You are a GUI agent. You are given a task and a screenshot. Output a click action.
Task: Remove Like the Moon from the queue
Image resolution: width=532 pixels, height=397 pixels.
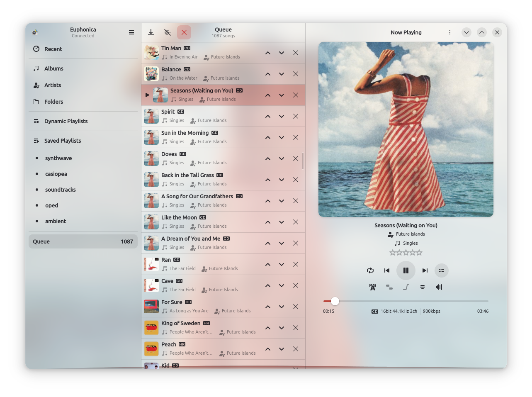pyautogui.click(x=296, y=222)
